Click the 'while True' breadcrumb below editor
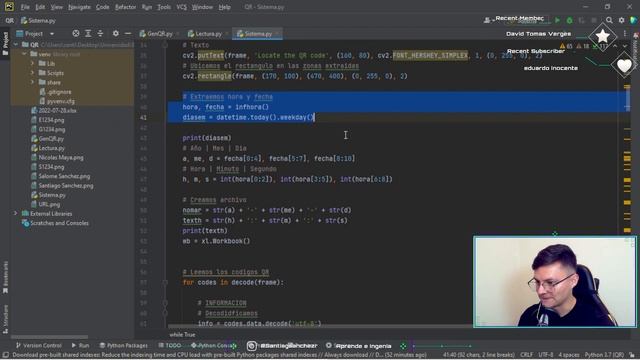Image resolution: width=640 pixels, height=360 pixels. coord(182,335)
